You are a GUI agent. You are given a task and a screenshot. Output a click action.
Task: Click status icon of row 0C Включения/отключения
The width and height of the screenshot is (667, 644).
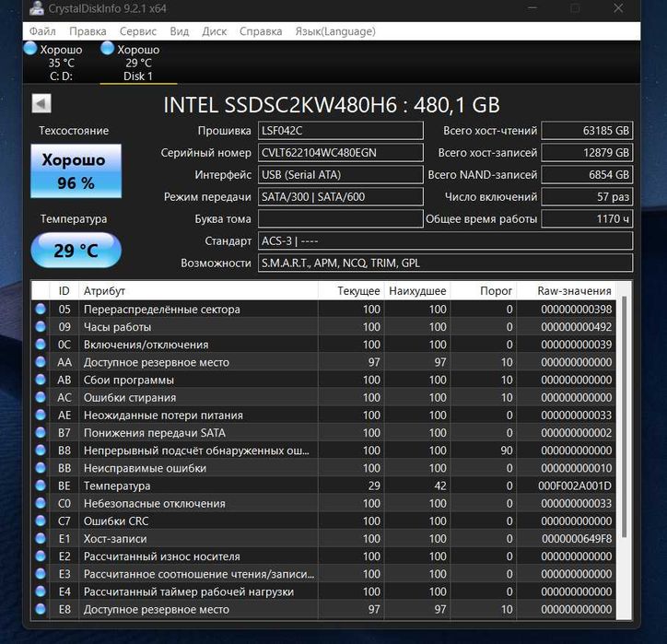[x=41, y=345]
